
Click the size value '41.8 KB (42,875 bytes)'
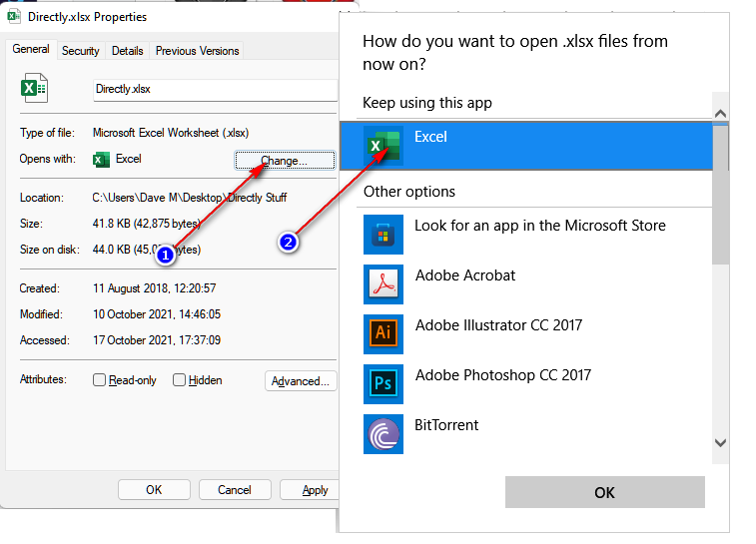click(x=147, y=224)
